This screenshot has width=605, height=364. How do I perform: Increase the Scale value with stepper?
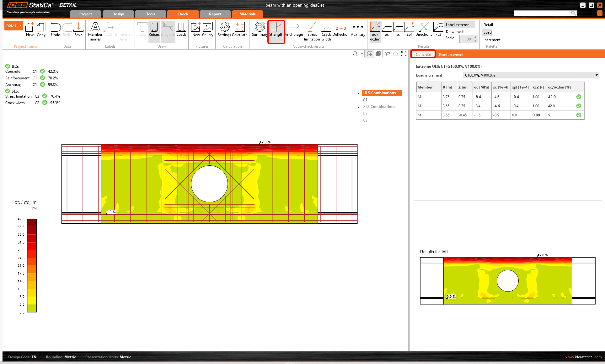(475, 37)
